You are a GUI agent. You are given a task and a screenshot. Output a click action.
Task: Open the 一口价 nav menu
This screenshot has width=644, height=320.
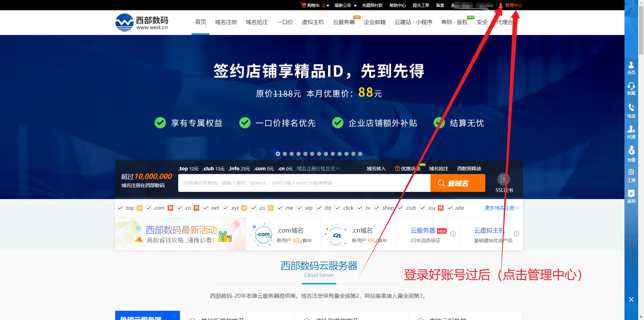(285, 22)
